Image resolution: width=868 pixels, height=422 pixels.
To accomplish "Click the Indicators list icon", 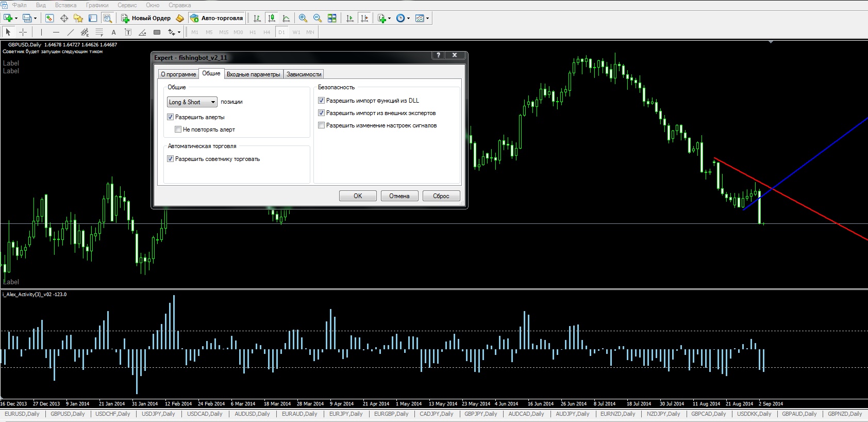I will (x=382, y=18).
